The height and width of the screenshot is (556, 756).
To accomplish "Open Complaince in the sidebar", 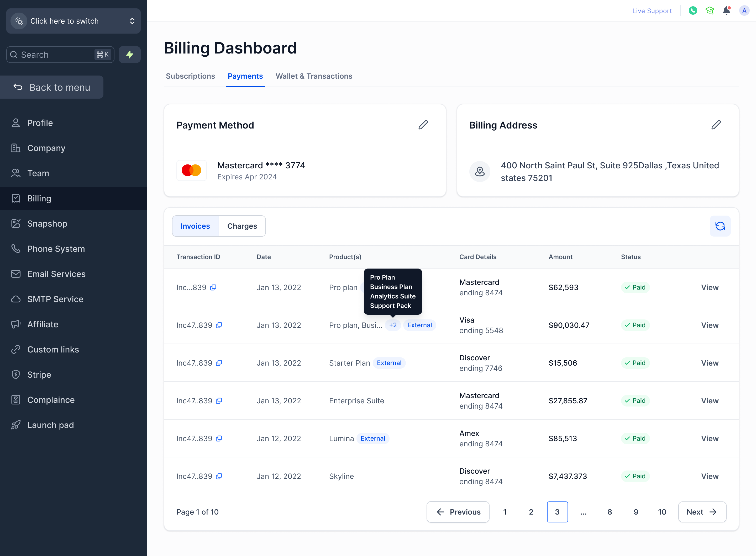I will [73, 400].
